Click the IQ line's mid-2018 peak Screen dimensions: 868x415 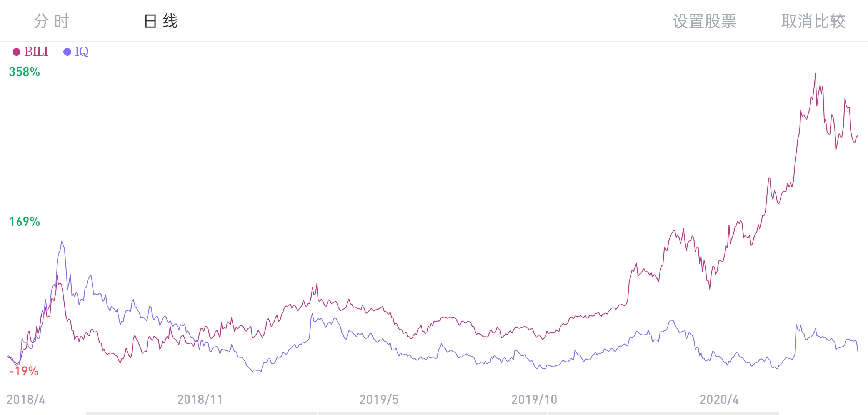tap(62, 242)
